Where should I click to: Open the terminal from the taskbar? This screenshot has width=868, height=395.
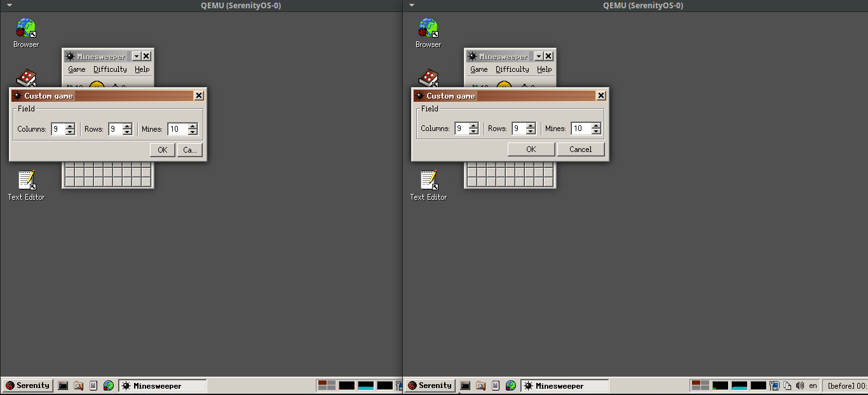click(465, 385)
